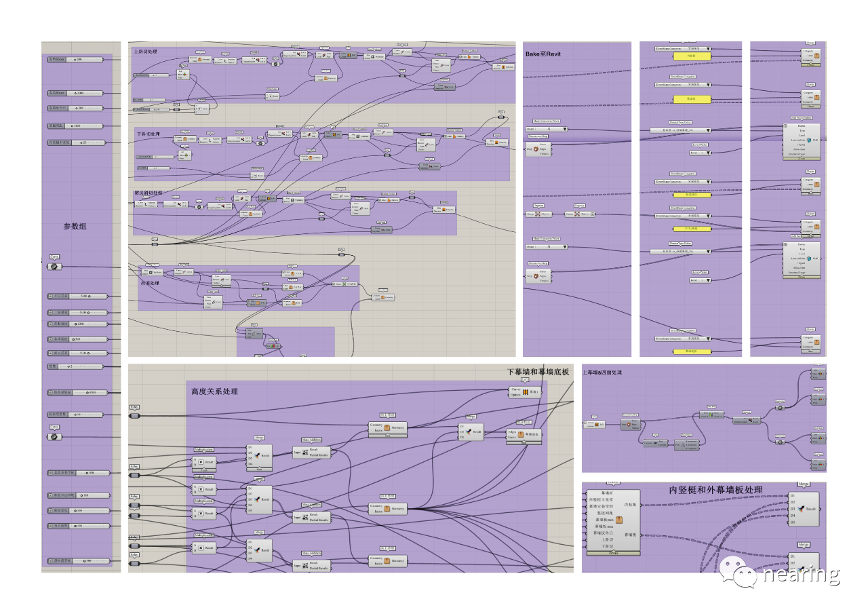Click the Brep Wireframe component in 上斜切处理 group
Image resolution: width=868 pixels, height=614 pixels.
point(374,56)
